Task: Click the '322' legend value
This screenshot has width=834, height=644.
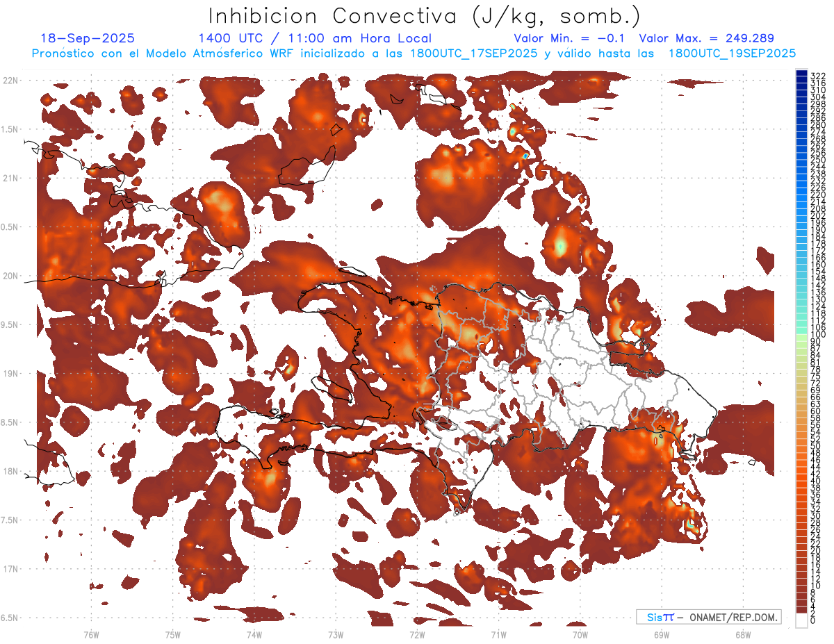Action: 818,76
